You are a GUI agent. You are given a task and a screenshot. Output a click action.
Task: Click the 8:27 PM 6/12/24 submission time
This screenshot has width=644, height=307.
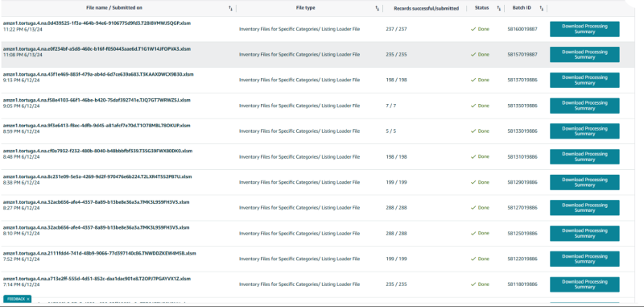22,209
